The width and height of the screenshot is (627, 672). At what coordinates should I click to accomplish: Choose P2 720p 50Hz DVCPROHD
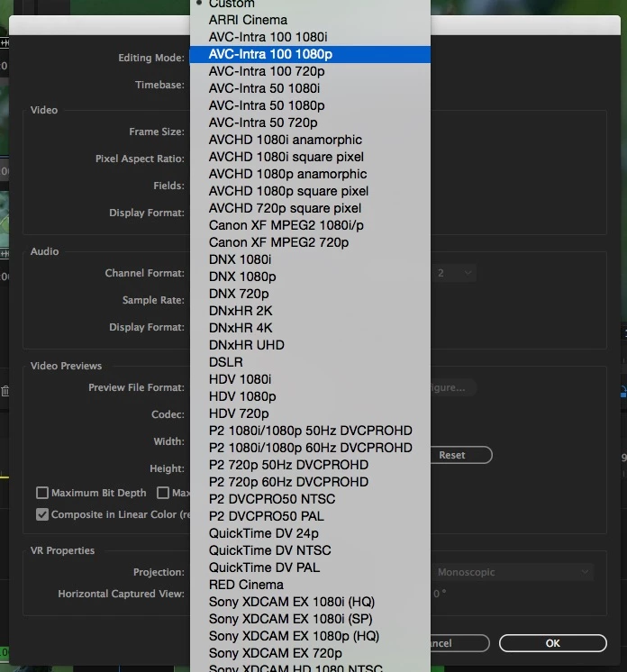coord(310,465)
